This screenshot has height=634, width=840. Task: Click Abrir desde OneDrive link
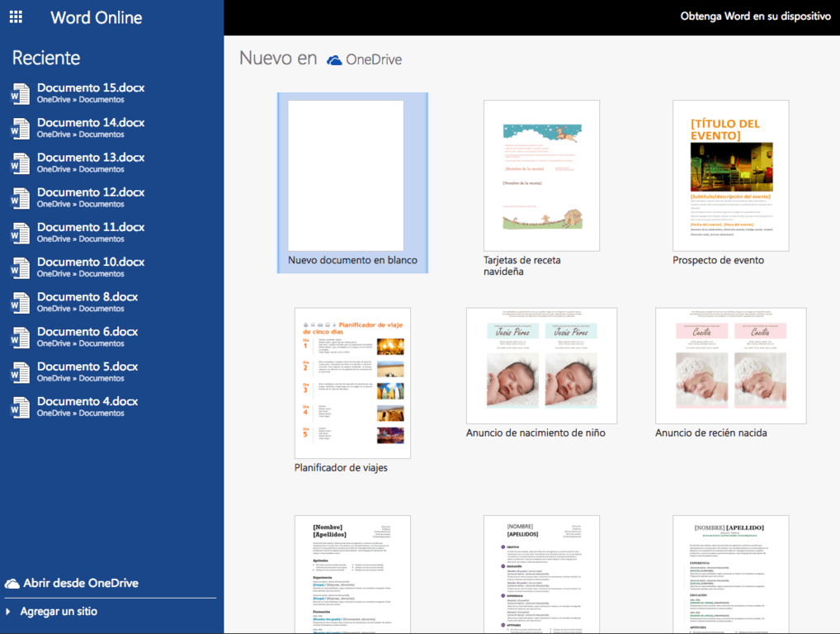(x=80, y=583)
